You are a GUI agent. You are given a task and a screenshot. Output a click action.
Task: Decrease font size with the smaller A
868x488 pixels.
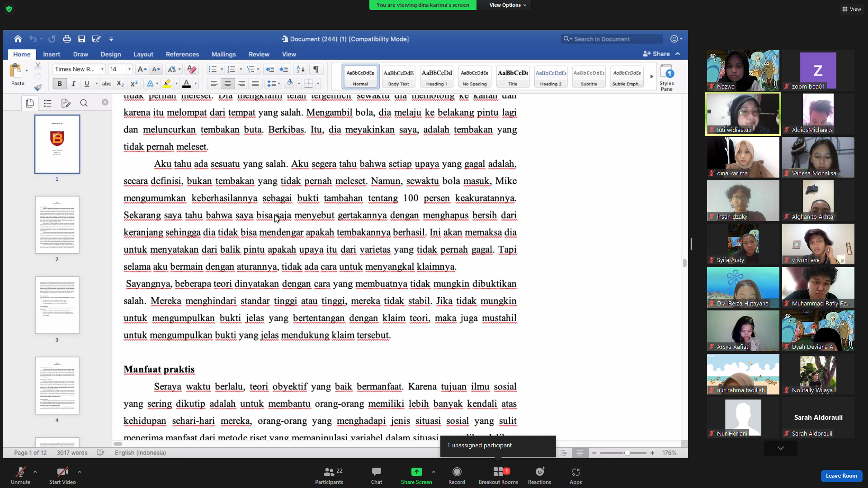tap(156, 69)
